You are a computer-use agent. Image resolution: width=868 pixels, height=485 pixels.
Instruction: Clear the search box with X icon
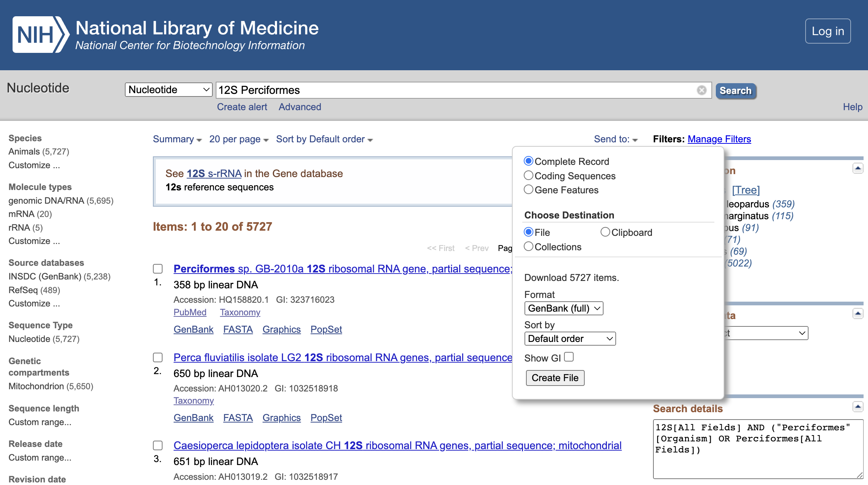click(701, 90)
